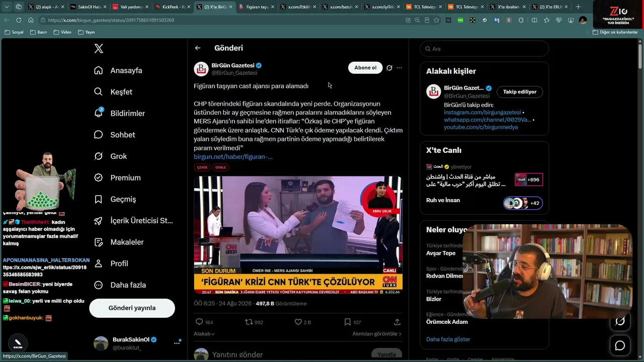This screenshot has height=362, width=644.
Task: Click the zoom magnifier icon in address bar
Action: [417, 20]
